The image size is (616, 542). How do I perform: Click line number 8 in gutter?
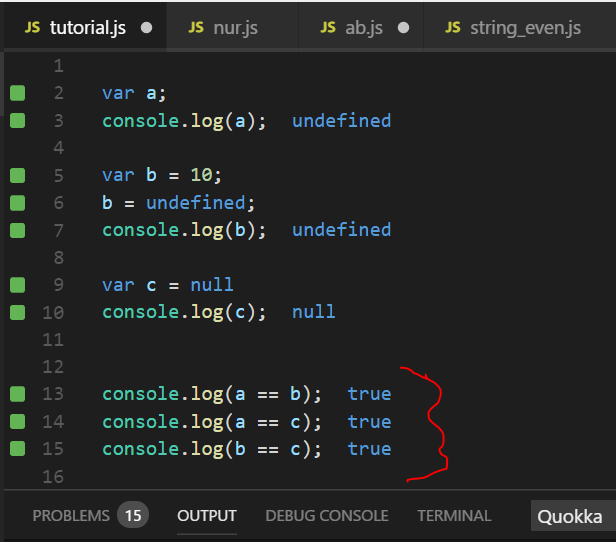(x=59, y=258)
